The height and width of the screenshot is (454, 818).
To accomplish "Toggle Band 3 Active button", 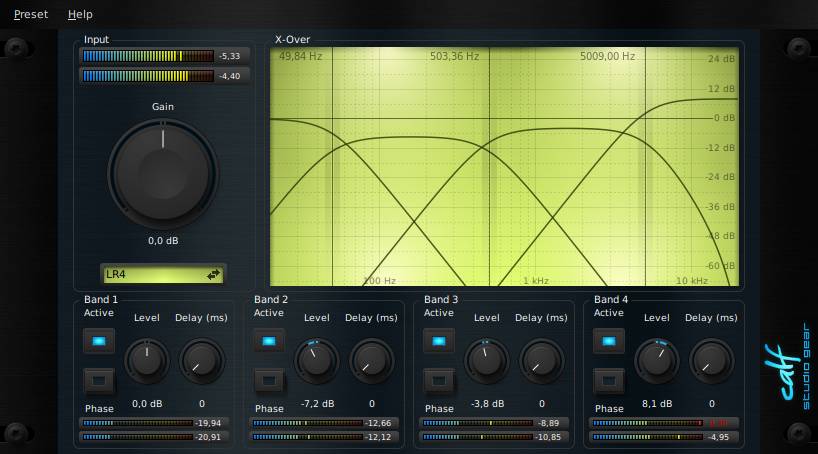I will [439, 341].
